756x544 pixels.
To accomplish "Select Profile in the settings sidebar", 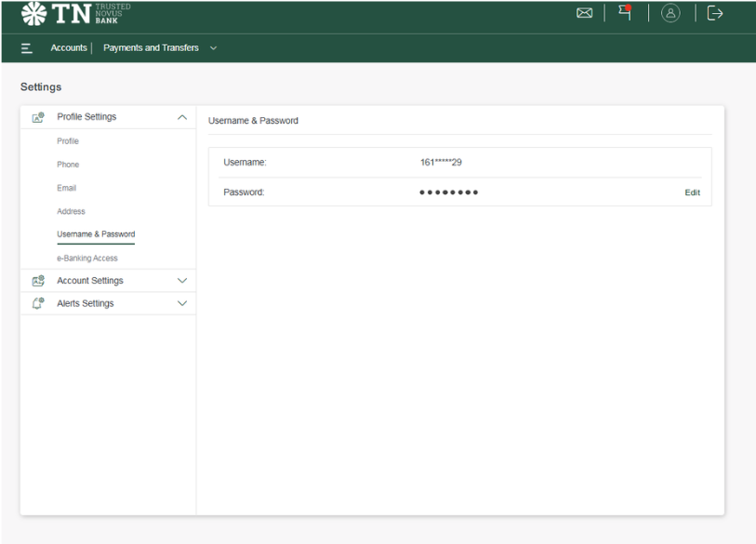I will [68, 141].
